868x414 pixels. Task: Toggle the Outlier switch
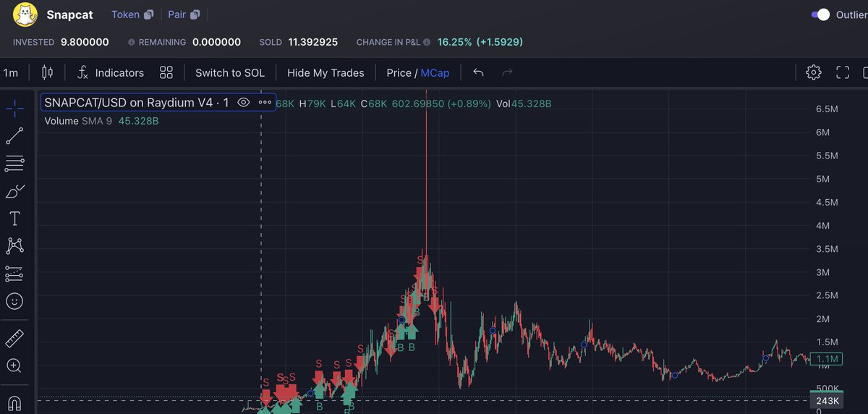coord(820,14)
